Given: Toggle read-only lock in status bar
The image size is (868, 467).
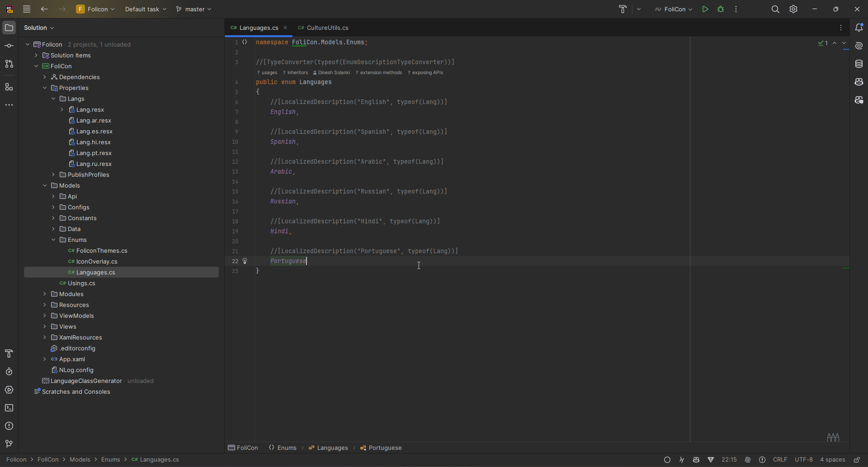Looking at the screenshot, I should click(x=857, y=460).
